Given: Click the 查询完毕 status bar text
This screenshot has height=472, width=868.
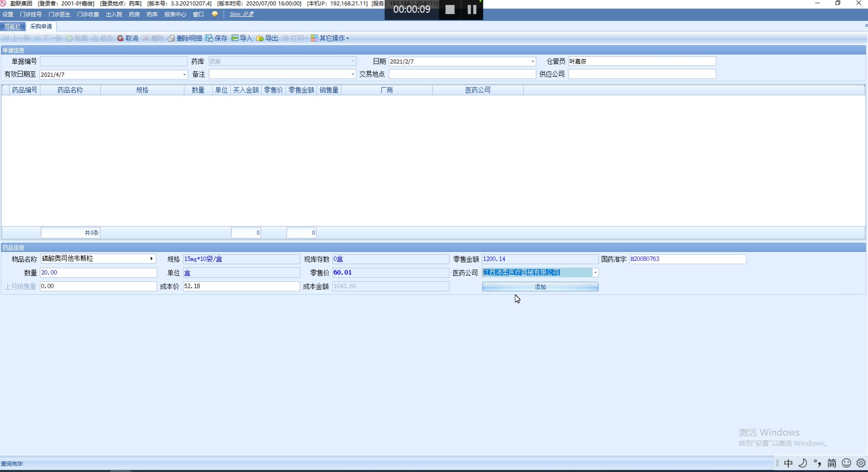Looking at the screenshot, I should pyautogui.click(x=12, y=464).
